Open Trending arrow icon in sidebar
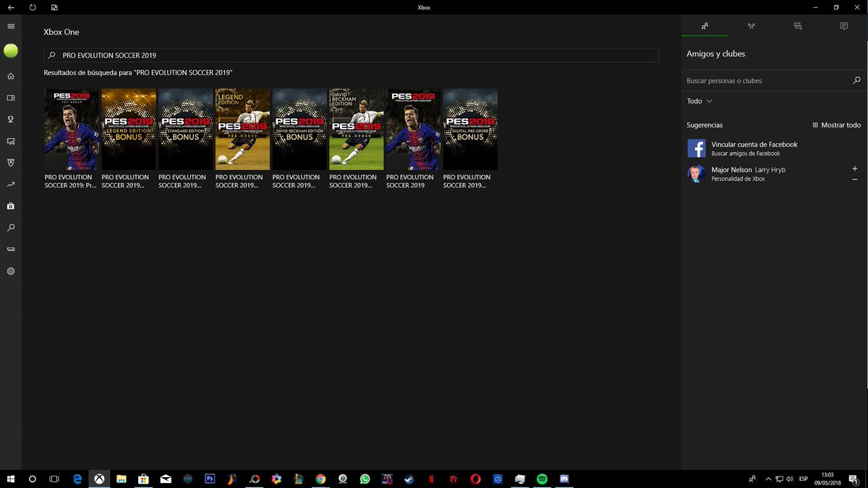This screenshot has width=868, height=488. (11, 184)
